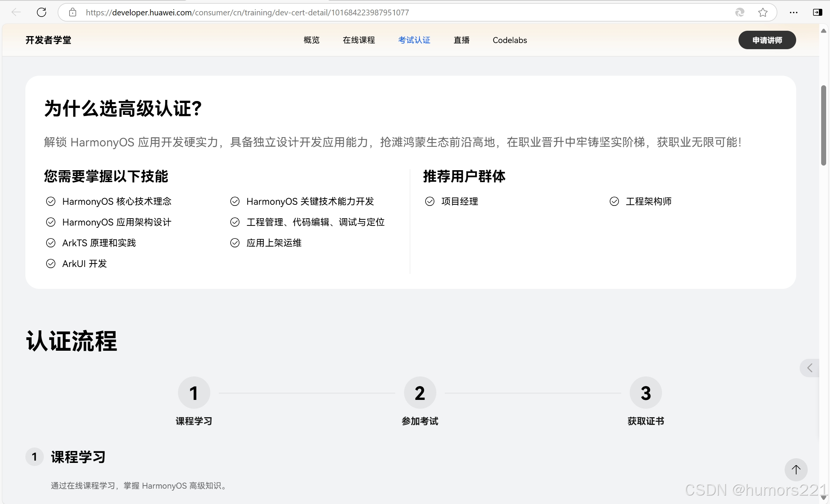Image resolution: width=830 pixels, height=504 pixels.
Task: Click checkmark beside 工程架构师
Action: [614, 201]
